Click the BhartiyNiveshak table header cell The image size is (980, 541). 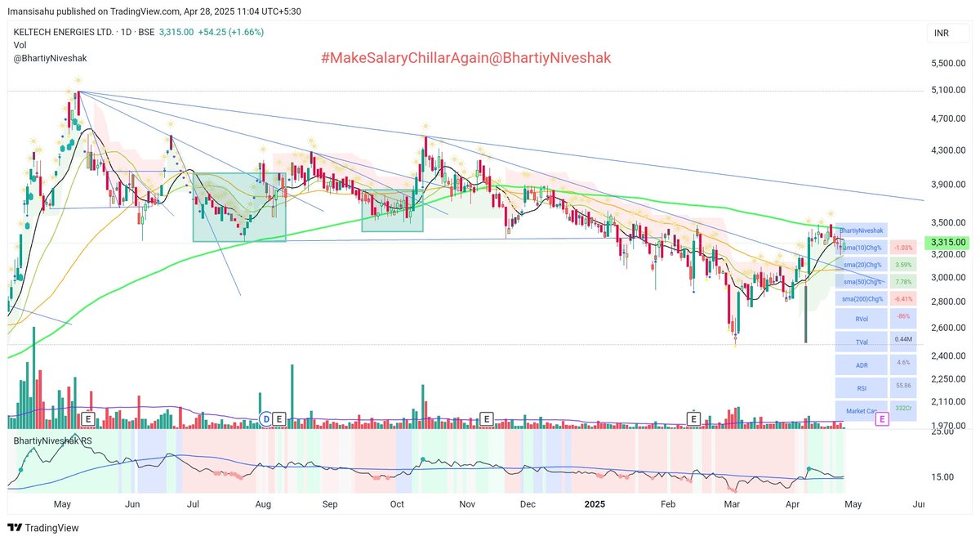click(x=861, y=231)
